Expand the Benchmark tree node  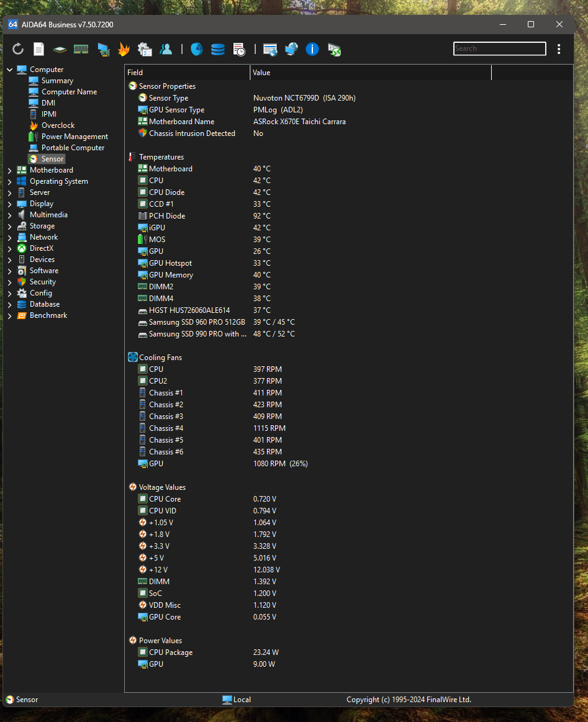(10, 316)
